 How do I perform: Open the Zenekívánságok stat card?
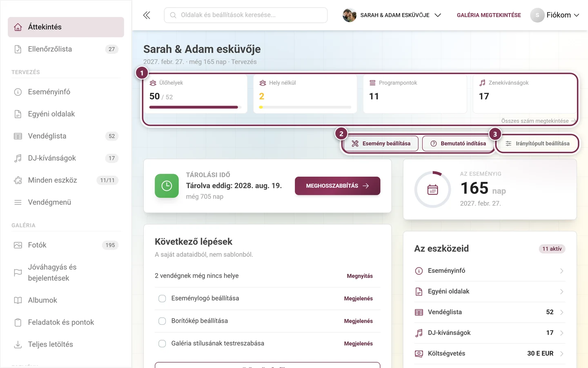pos(524,94)
